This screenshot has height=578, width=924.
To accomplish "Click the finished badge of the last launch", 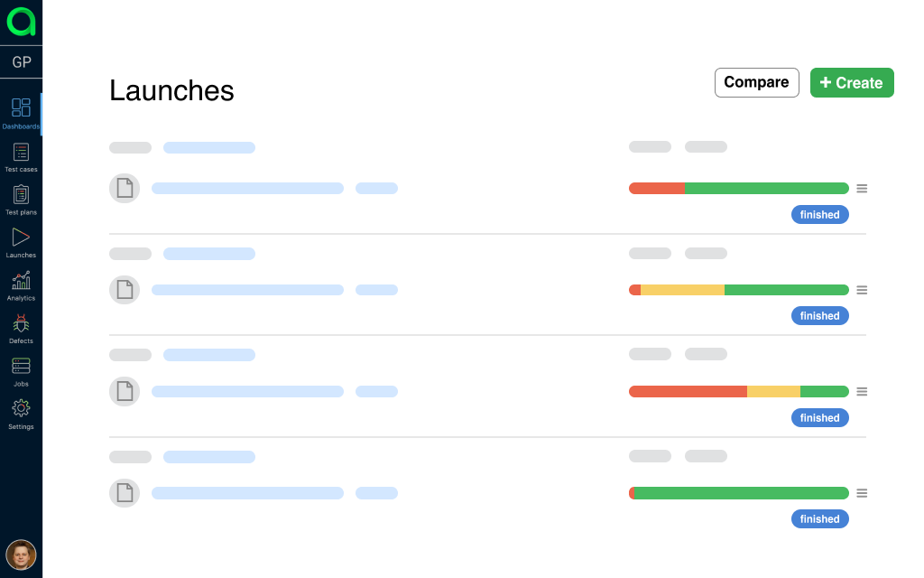I will pyautogui.click(x=819, y=519).
